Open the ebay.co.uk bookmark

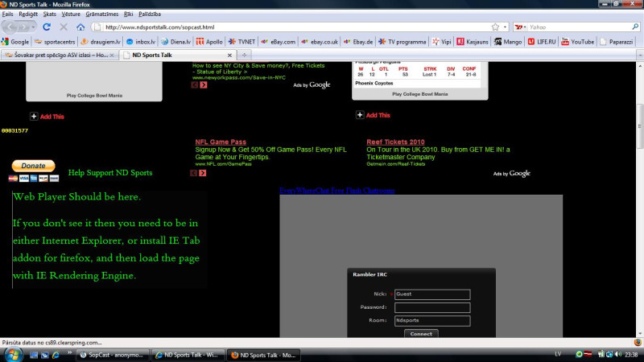[320, 42]
